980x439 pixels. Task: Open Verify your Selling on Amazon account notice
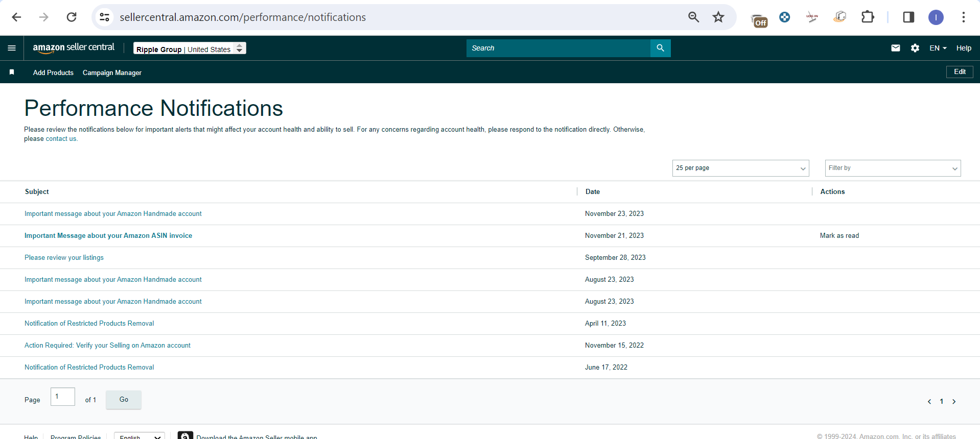pos(107,346)
